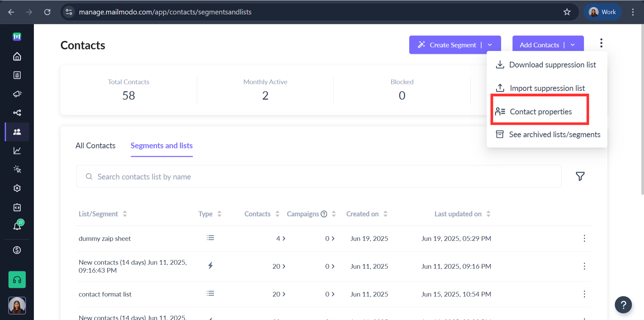Click the three-dot menu next to Add Contacts
Viewport: 644px width, 320px height.
click(601, 43)
